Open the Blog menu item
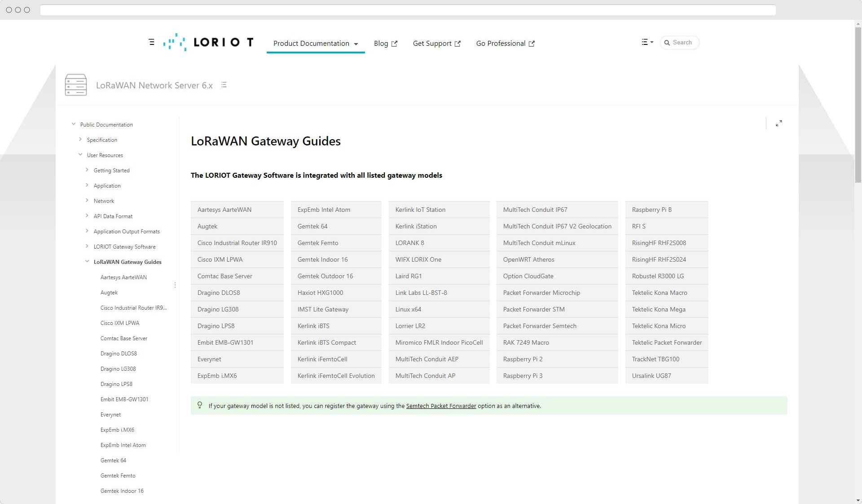This screenshot has width=862, height=504. (x=385, y=44)
